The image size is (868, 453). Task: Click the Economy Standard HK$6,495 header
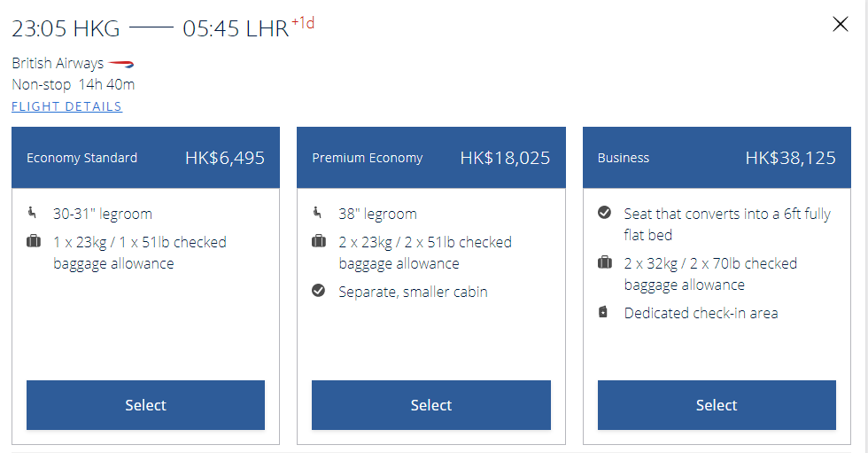[x=145, y=158]
